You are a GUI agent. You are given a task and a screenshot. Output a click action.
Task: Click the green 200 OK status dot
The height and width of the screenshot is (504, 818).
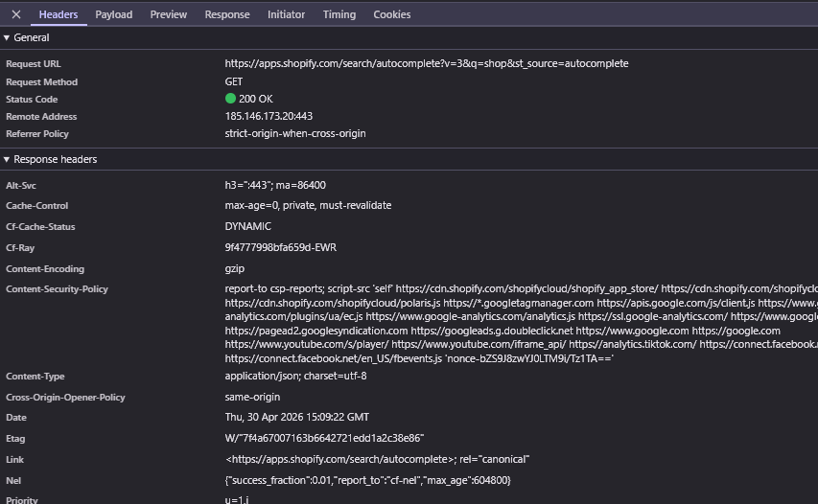point(230,99)
